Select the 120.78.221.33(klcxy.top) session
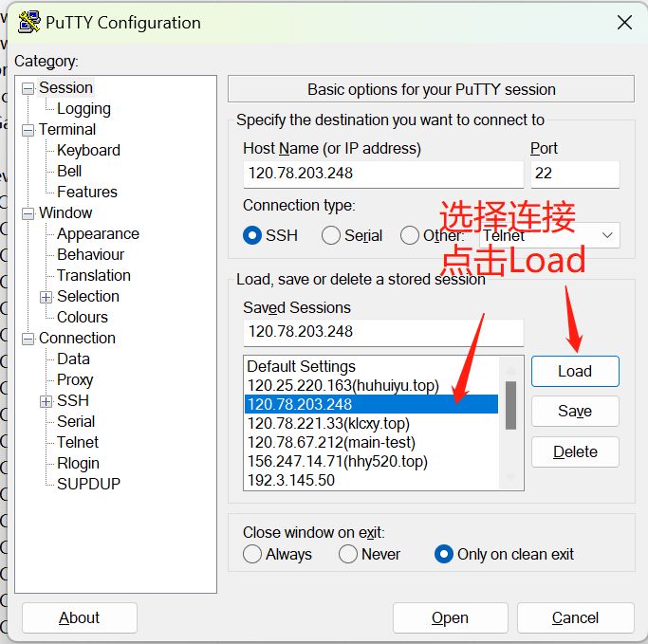This screenshot has width=648, height=644. 372,423
